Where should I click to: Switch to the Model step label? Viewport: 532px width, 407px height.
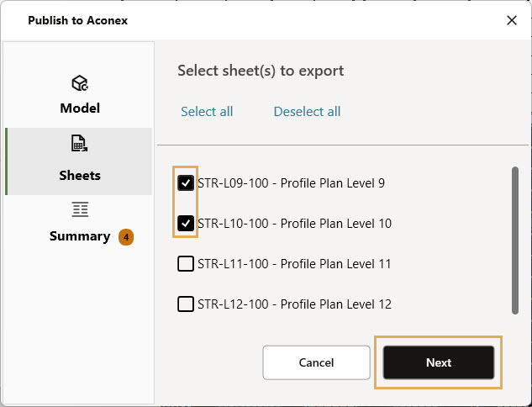coord(80,108)
